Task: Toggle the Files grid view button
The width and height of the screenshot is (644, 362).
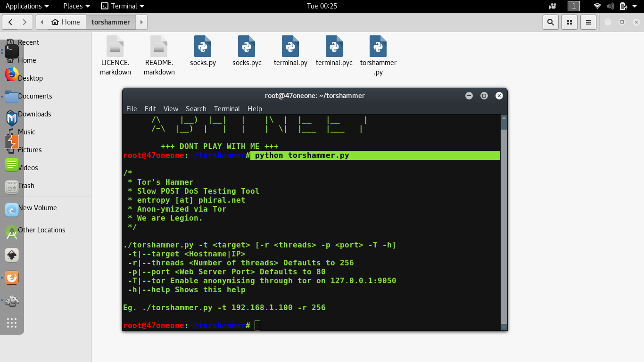Action: [570, 22]
